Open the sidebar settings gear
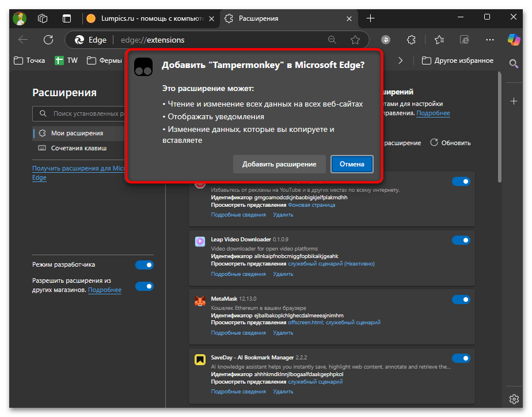The image size is (532, 417). pos(514,399)
